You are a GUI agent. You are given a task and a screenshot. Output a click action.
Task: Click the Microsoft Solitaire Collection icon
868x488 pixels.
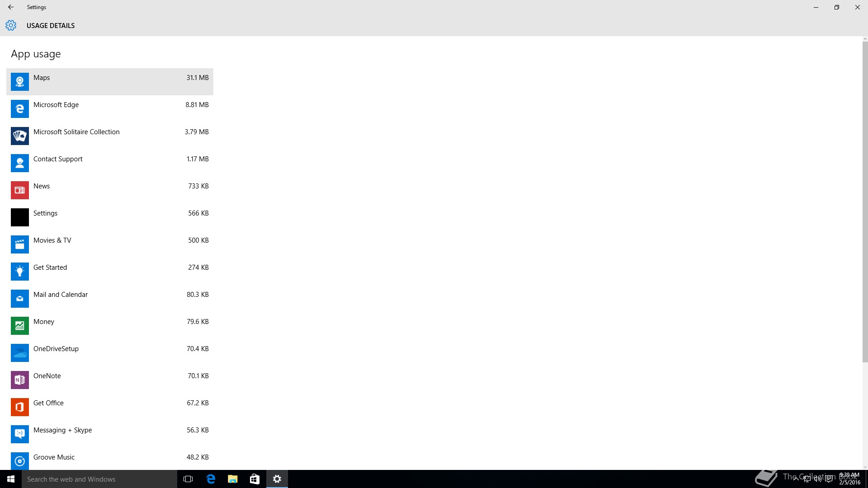pyautogui.click(x=20, y=136)
